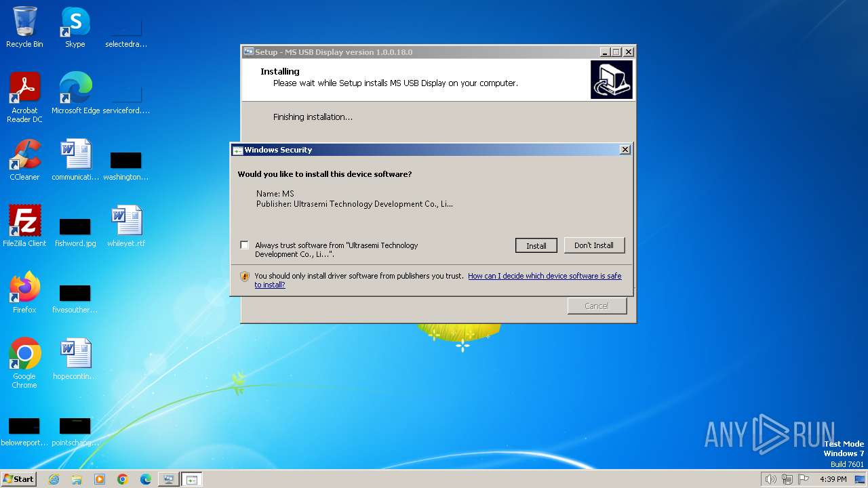Launch CCleaner desktop shortcut

click(24, 160)
